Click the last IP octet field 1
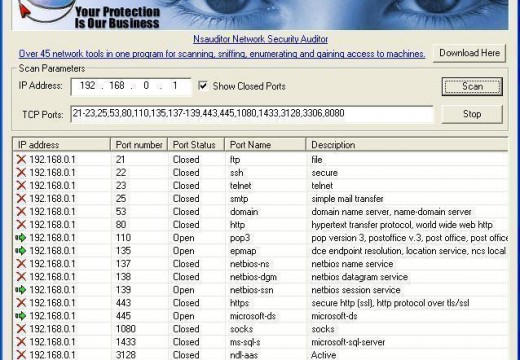Viewport: 520px width, 360px height. 175,86
